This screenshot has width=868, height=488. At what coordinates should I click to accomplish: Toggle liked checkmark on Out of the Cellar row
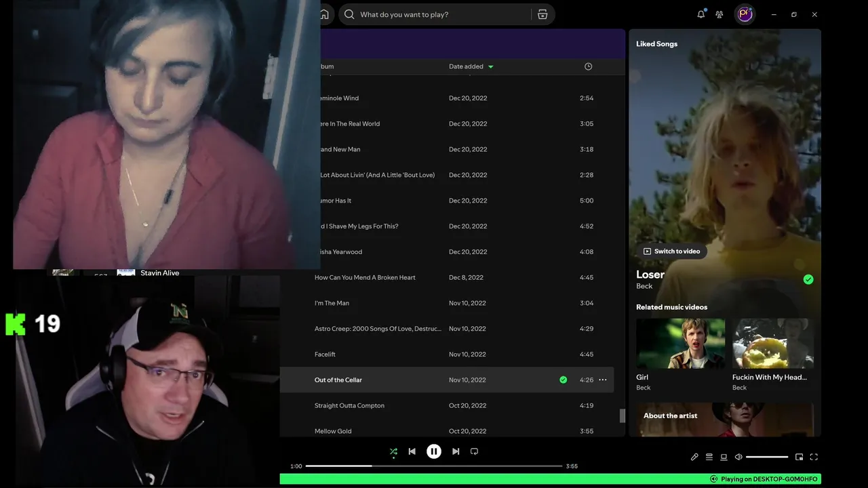pos(563,380)
